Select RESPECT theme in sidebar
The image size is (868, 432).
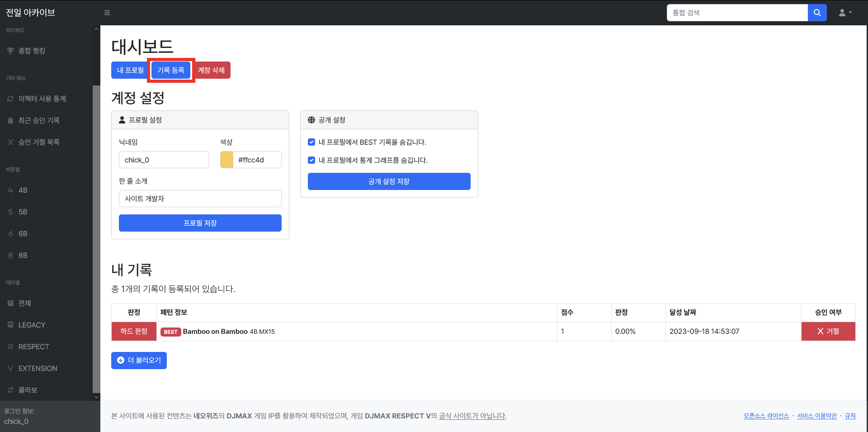(x=33, y=347)
